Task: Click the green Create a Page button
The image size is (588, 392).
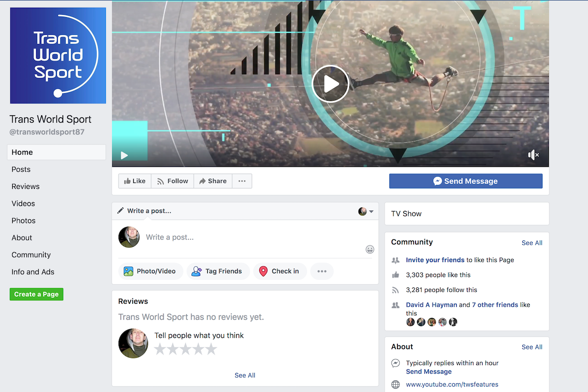Action: coord(36,294)
